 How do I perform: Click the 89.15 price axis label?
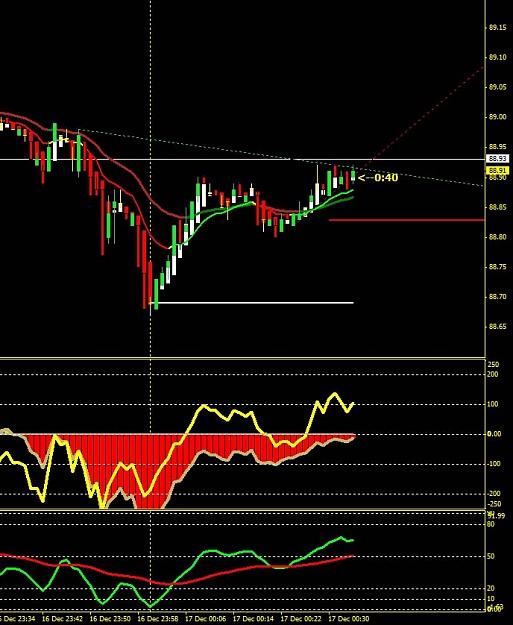pos(498,28)
